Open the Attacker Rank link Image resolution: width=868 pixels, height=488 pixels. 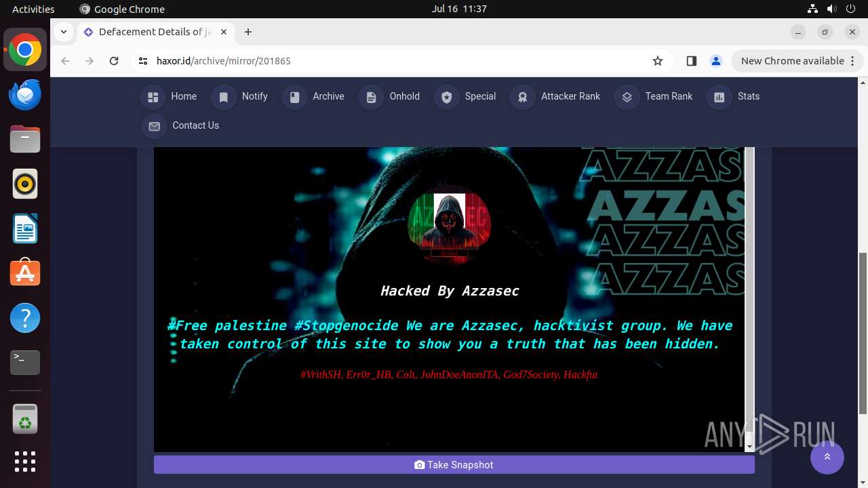570,96
